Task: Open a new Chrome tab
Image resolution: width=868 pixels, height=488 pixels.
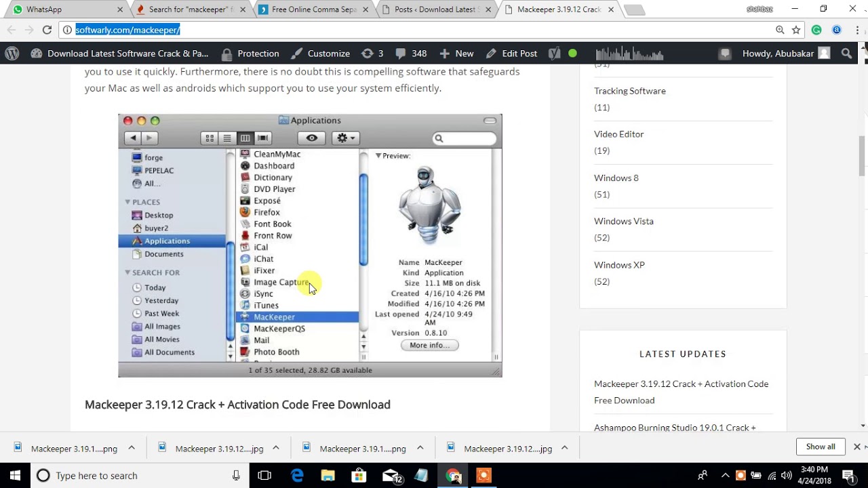Action: pyautogui.click(x=634, y=9)
